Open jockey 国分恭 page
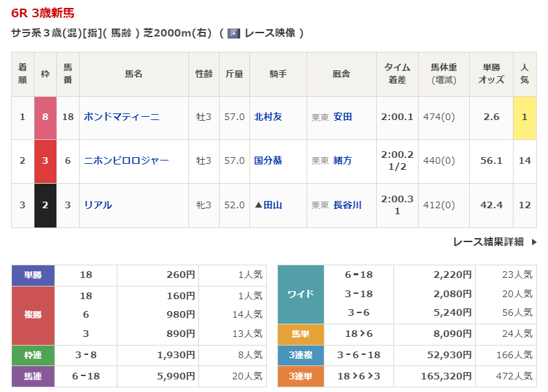The width and height of the screenshot is (548, 392). [268, 161]
